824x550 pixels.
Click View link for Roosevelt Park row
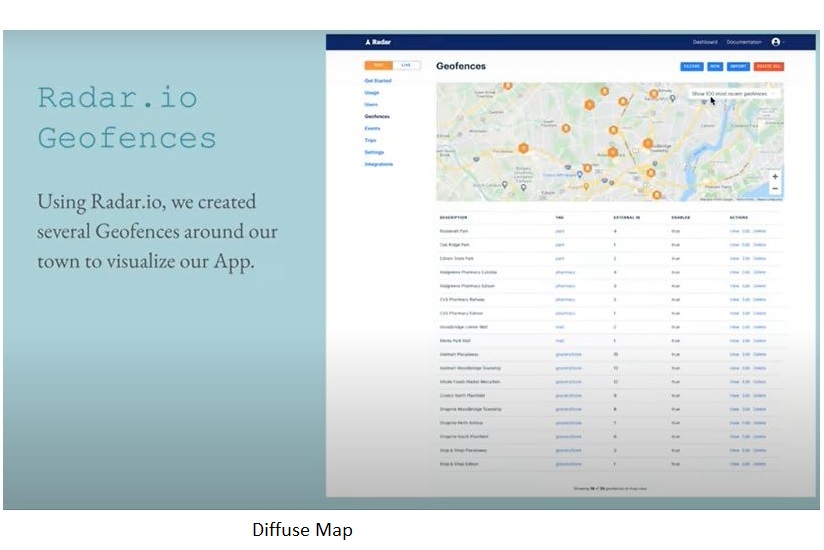[734, 231]
